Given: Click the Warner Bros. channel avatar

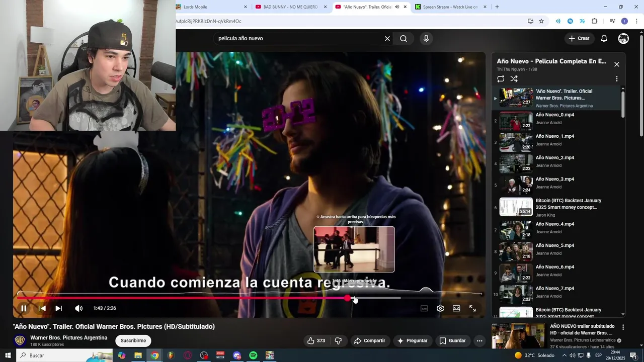Looking at the screenshot, I should [x=20, y=341].
